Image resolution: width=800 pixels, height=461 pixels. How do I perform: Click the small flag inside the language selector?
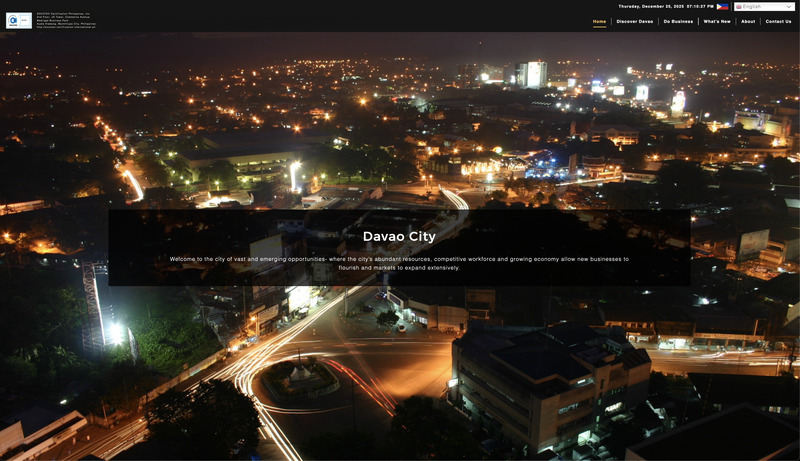[739, 7]
